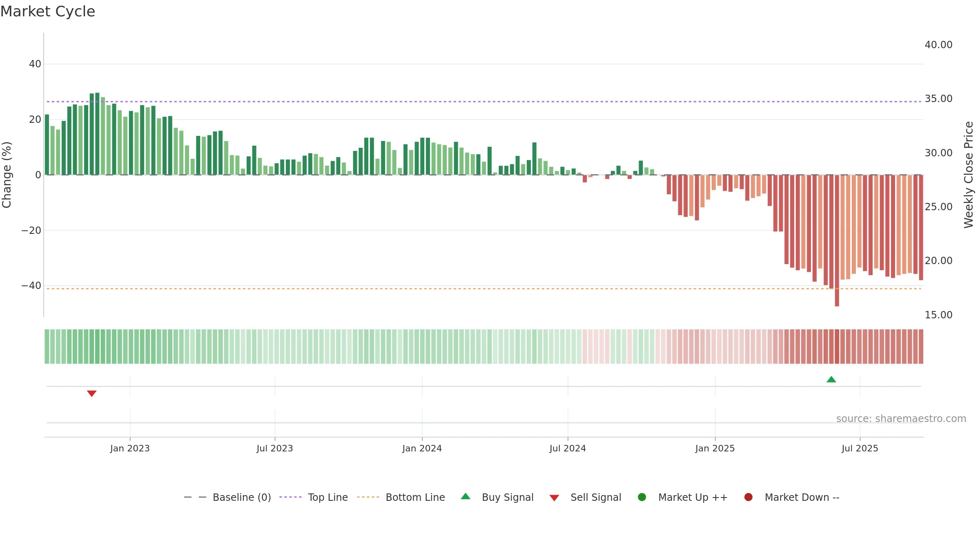Viewport: 980px width, 551px height.
Task: Click the 30.00 price axis label
Action: [938, 153]
